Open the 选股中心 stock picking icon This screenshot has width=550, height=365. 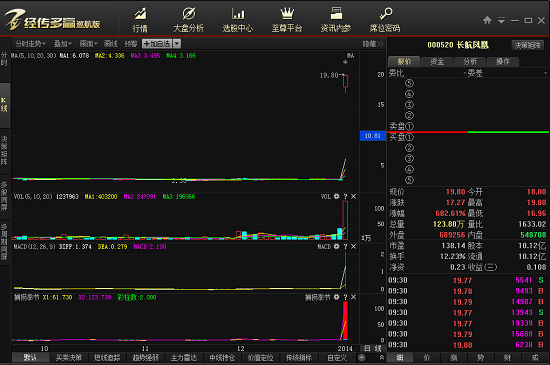[x=238, y=20]
